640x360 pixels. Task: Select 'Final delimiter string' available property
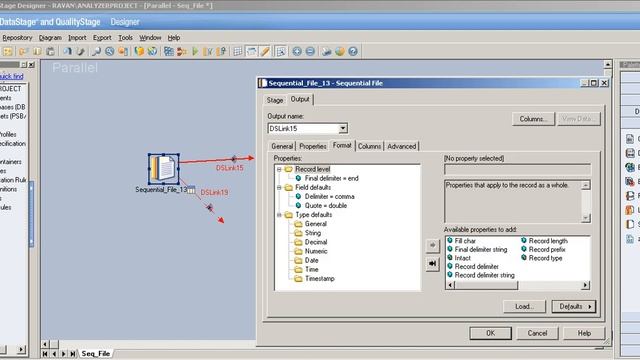[481, 249]
